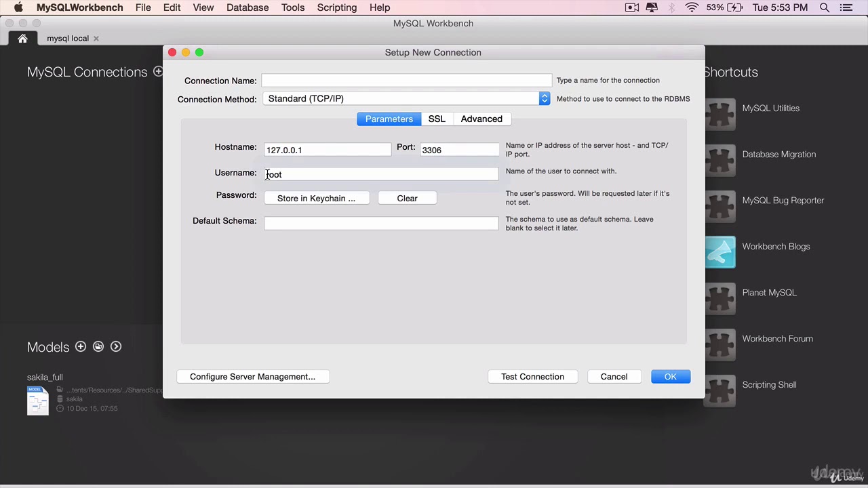
Task: Click the Scripting Shell label
Action: coord(769,385)
